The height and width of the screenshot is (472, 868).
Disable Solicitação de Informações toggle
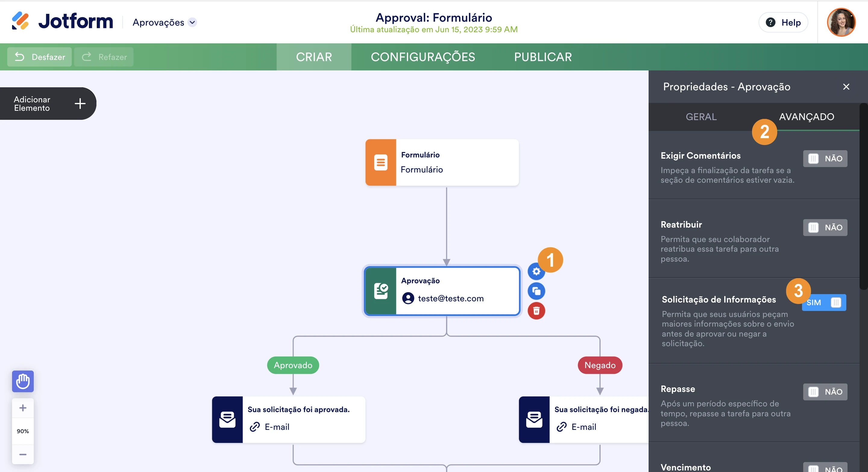point(825,302)
